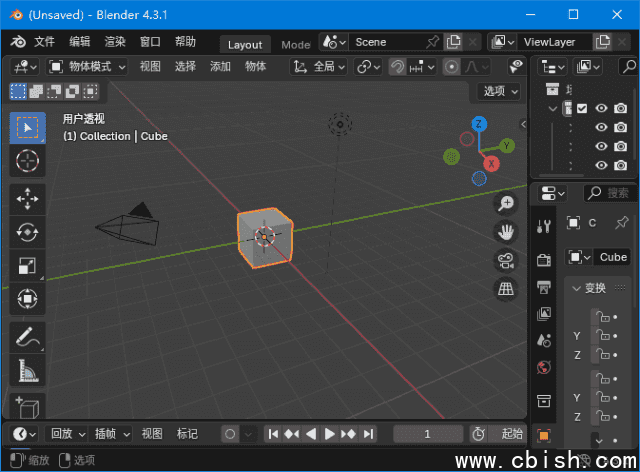This screenshot has height=472, width=640.
Task: Open the global transform orientation dropdown
Action: tap(319, 67)
